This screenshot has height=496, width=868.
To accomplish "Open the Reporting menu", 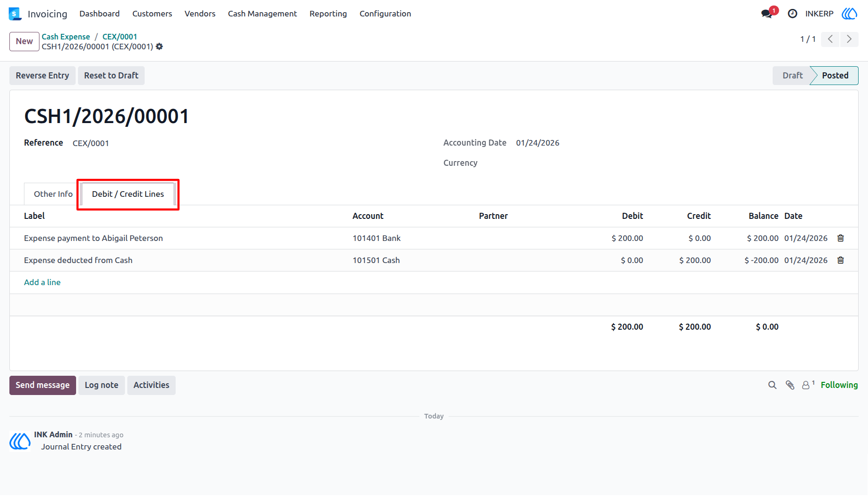I will [x=328, y=14].
